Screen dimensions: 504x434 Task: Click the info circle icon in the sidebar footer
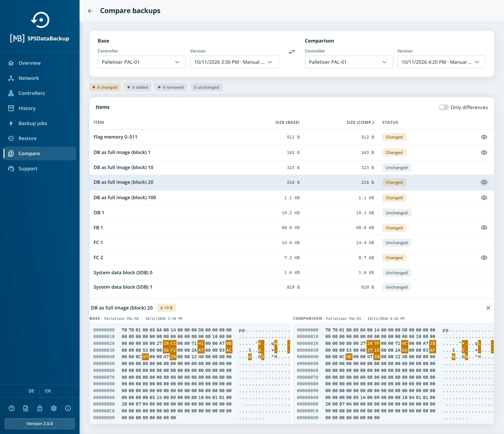pyautogui.click(x=68, y=408)
